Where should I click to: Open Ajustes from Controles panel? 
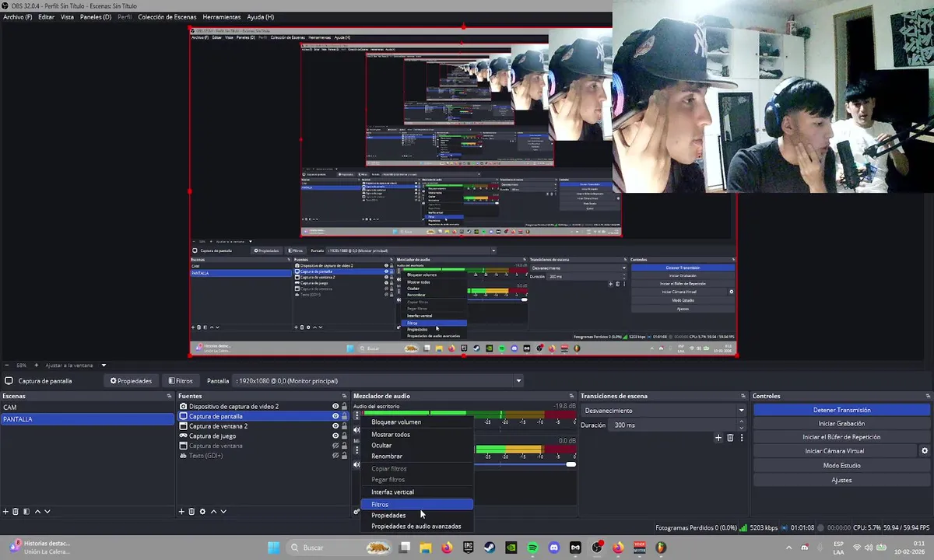point(841,481)
